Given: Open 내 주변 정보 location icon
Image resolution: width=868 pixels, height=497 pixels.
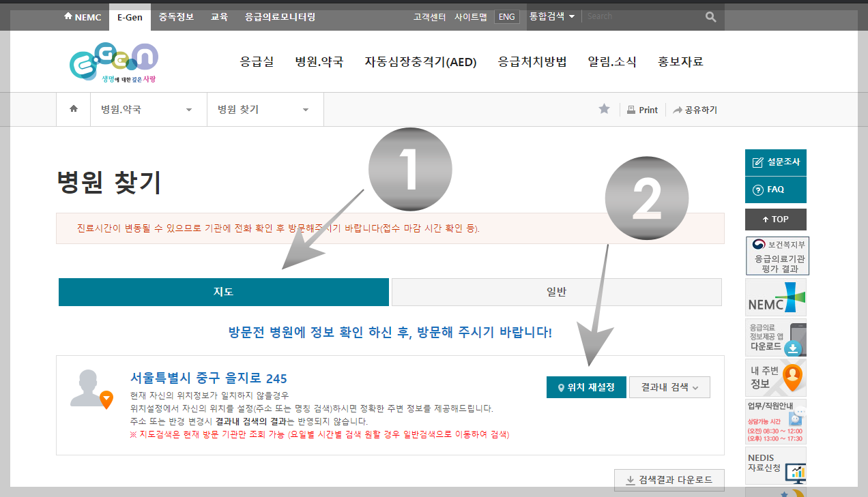Looking at the screenshot, I should point(775,378).
